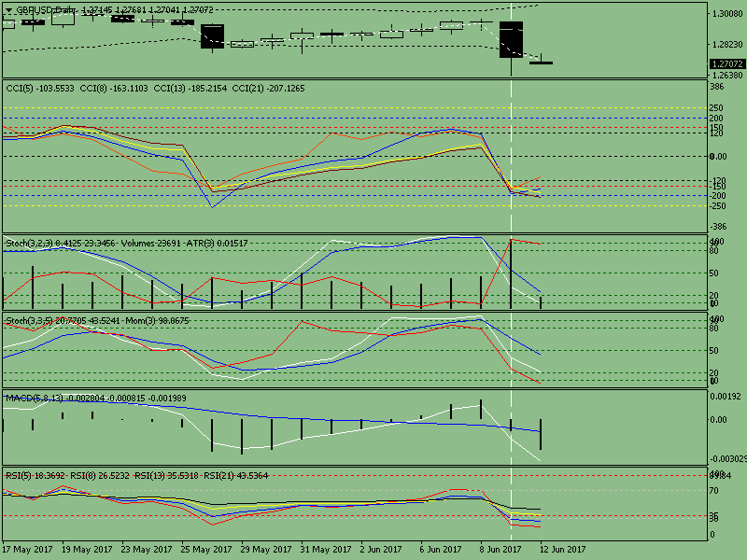Click the 25 May 2017 date label
The height and width of the screenshot is (560, 747).
(x=206, y=550)
